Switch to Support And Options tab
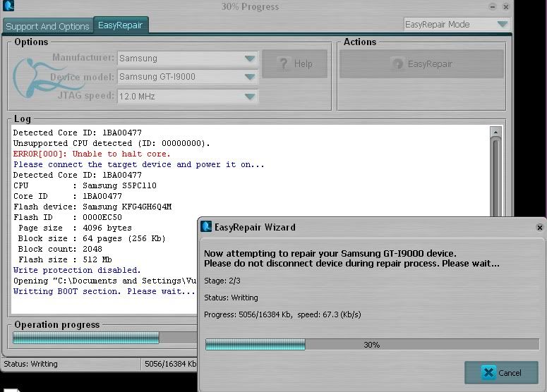The height and width of the screenshot is (392, 547). 47,26
